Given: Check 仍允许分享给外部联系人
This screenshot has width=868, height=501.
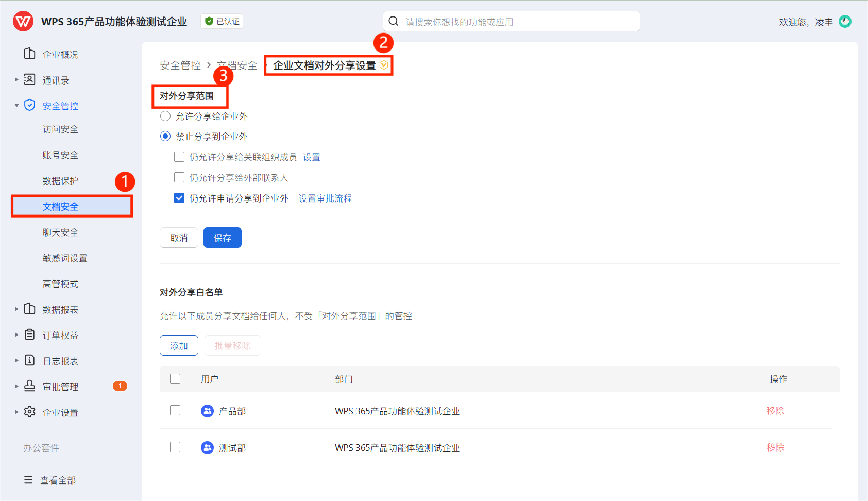Looking at the screenshot, I should 179,177.
